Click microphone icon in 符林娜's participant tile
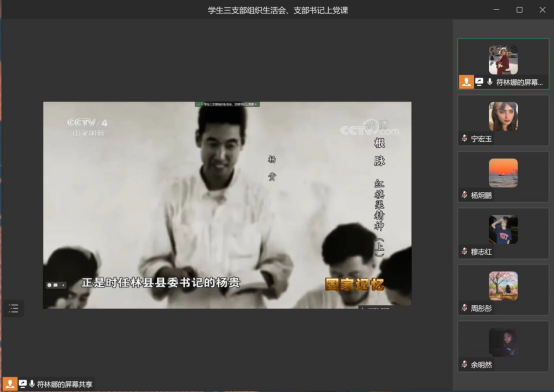Screen dimensions: 554x392 click(x=490, y=82)
